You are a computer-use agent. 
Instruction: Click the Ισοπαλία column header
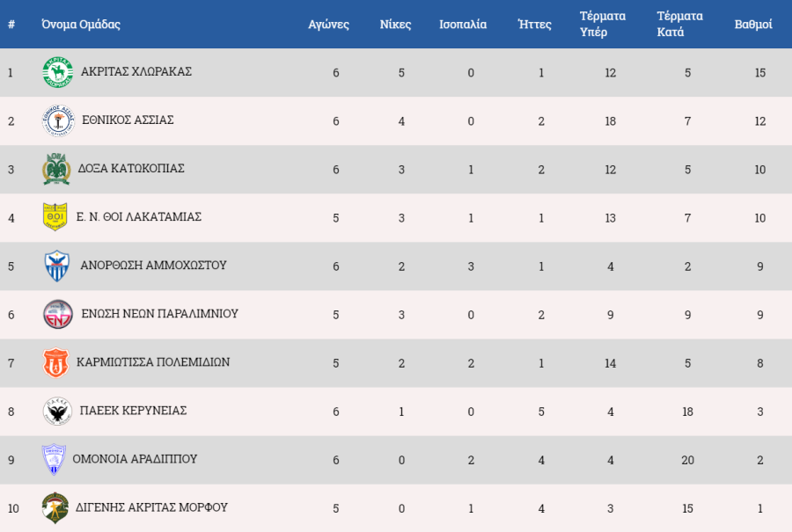(x=463, y=25)
